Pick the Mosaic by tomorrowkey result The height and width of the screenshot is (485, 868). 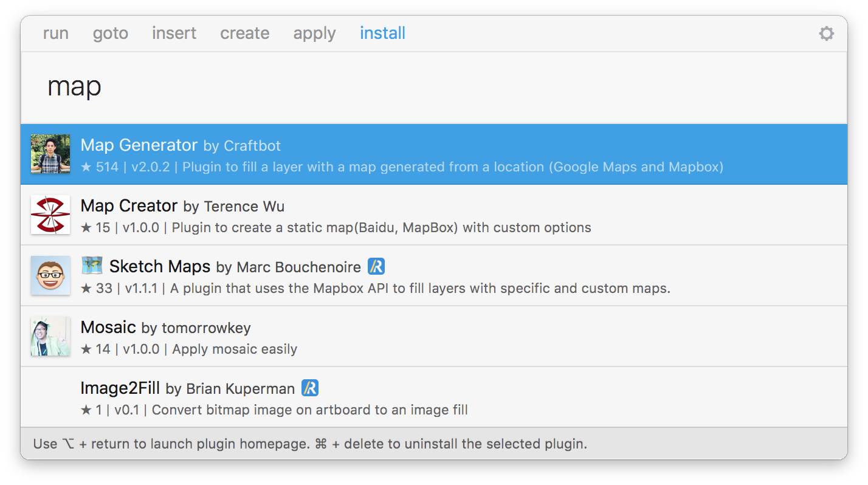tap(165, 328)
